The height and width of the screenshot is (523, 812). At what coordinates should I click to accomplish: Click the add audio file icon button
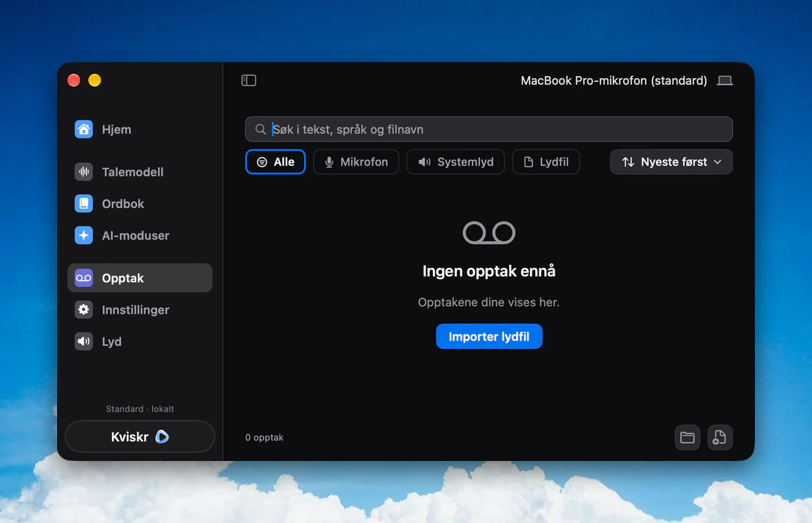pos(720,438)
